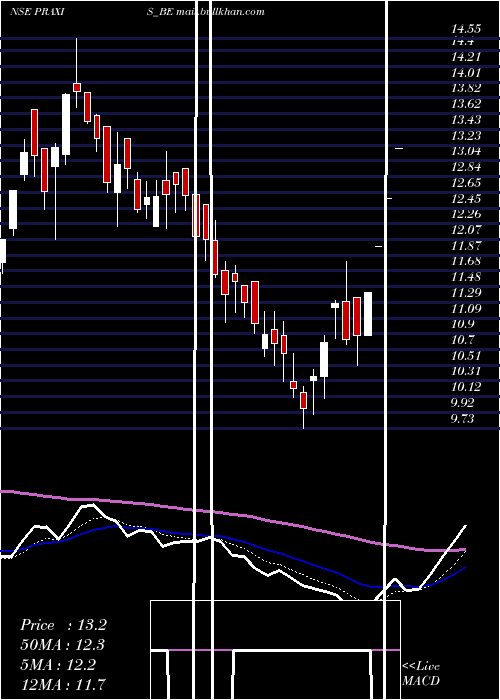This screenshot has width=500, height=700.
Task: Select the 12.07 price axis label
Action: pyautogui.click(x=466, y=230)
